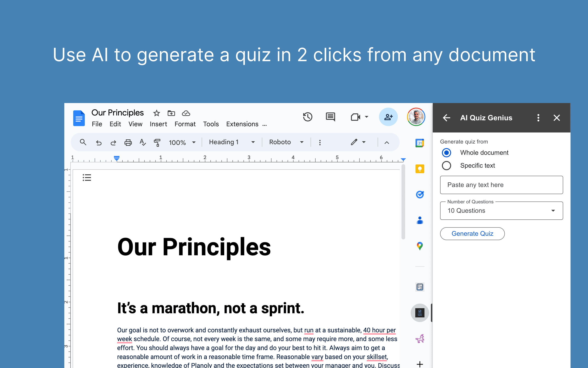Redo the last action

click(x=113, y=142)
